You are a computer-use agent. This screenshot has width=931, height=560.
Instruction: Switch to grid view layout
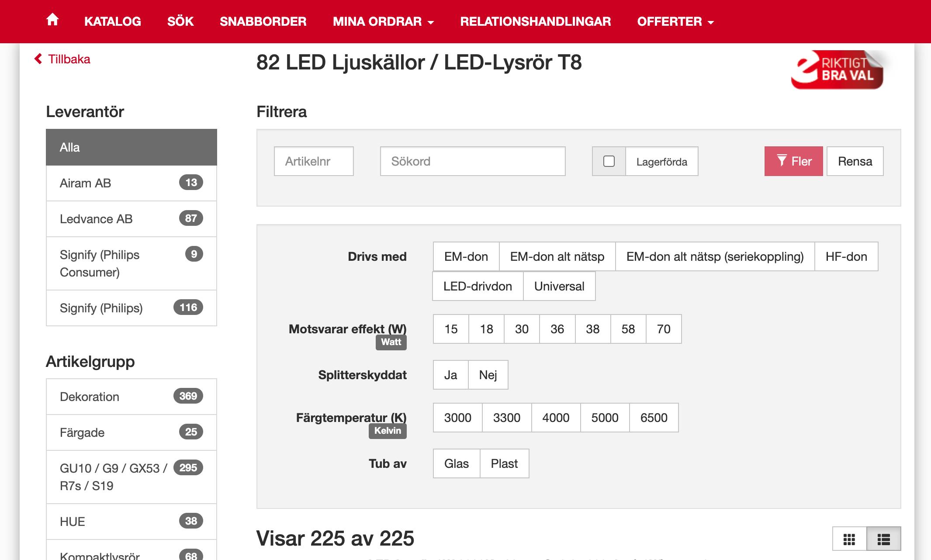point(849,539)
